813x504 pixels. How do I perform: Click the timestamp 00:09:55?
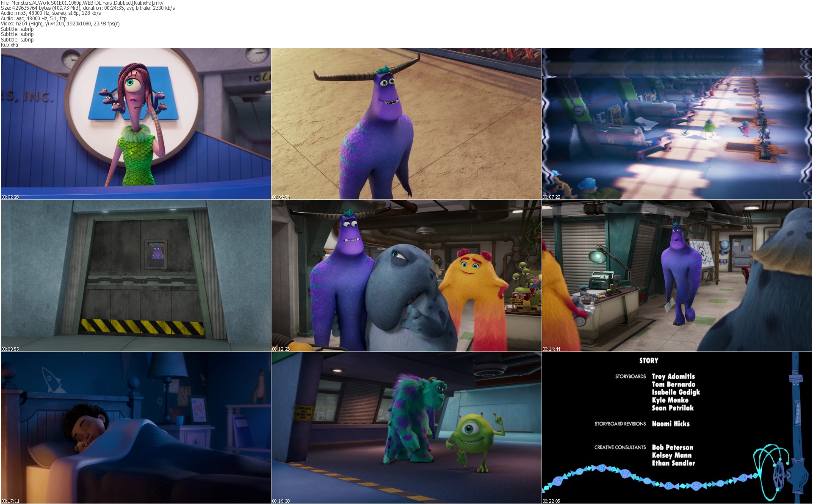click(10, 349)
